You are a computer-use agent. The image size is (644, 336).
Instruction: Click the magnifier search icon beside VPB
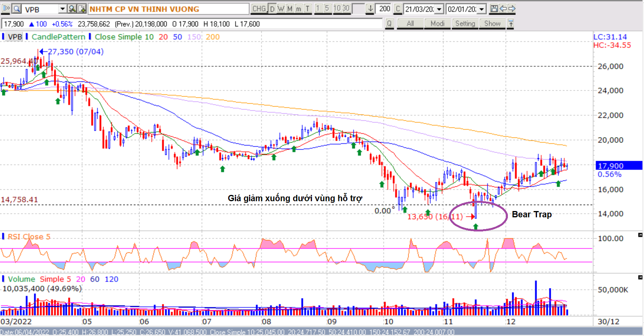pyautogui.click(x=17, y=9)
